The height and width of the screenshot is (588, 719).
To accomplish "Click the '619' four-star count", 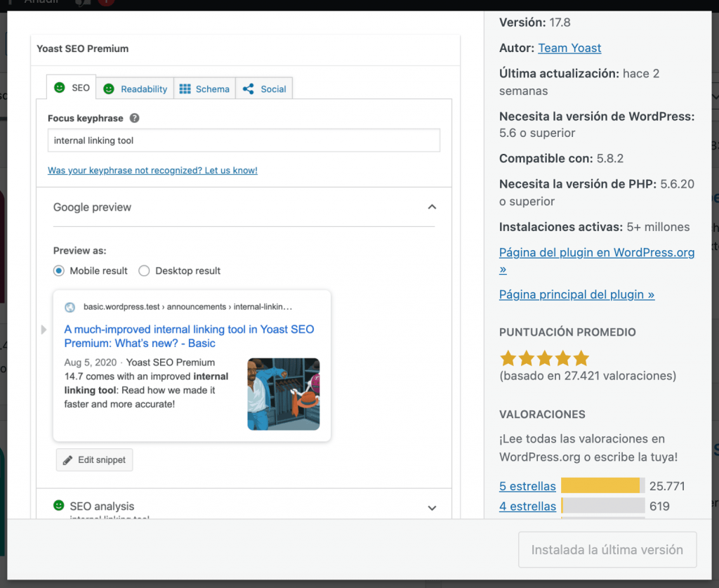I will click(659, 507).
